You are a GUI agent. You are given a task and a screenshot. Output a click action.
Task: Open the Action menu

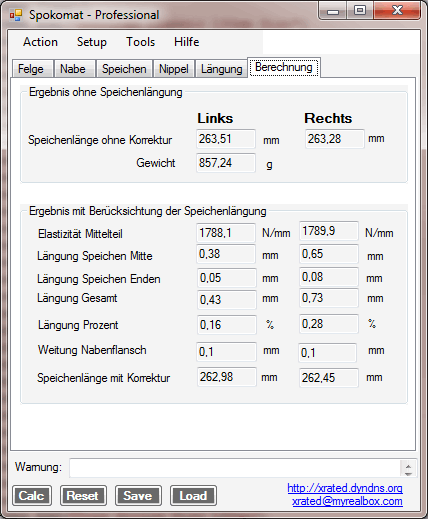[40, 42]
